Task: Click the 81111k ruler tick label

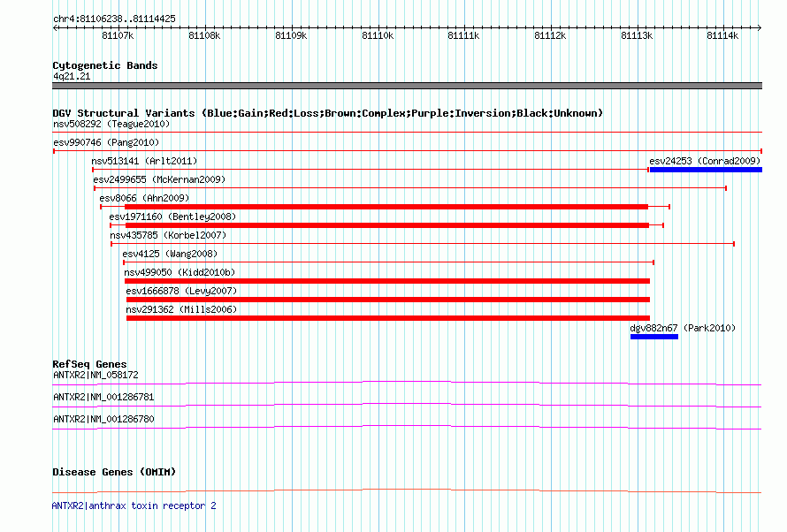Action: point(463,35)
